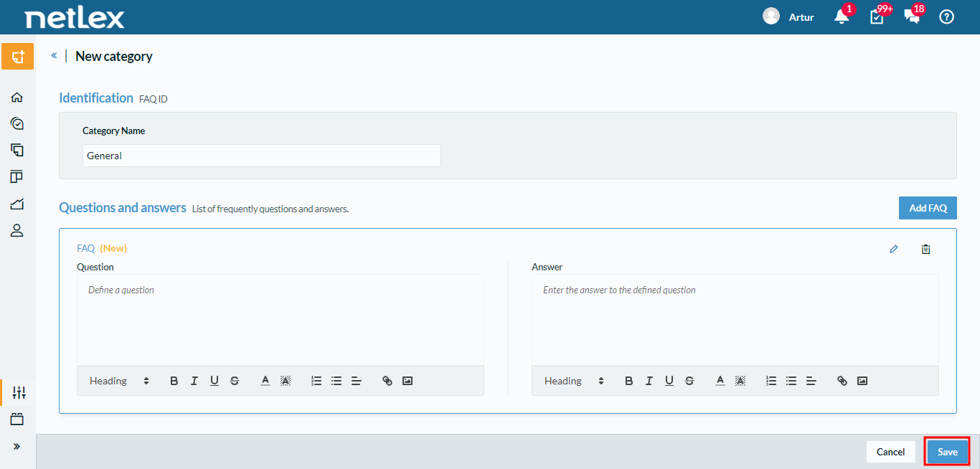Open the help question mark icon
This screenshot has height=469, width=980.
pyautogui.click(x=946, y=16)
